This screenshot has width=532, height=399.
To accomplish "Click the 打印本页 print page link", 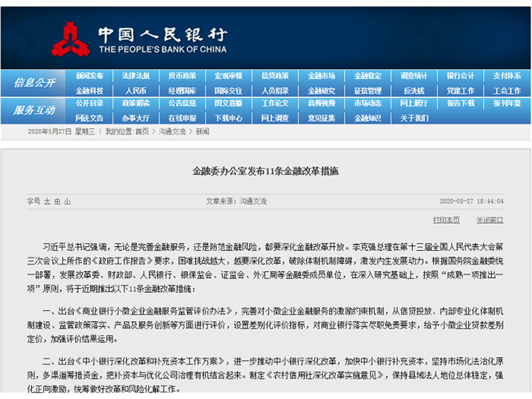I will [446, 219].
